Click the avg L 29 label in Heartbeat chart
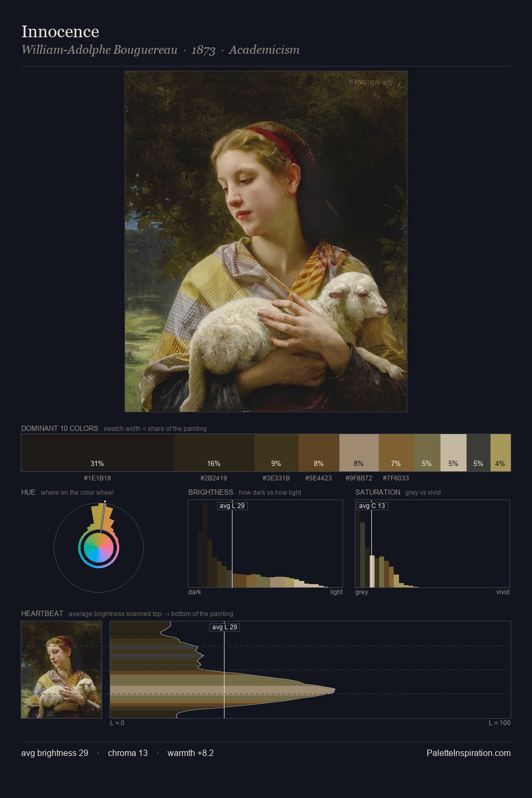Image resolution: width=532 pixels, height=798 pixels. pyautogui.click(x=225, y=627)
